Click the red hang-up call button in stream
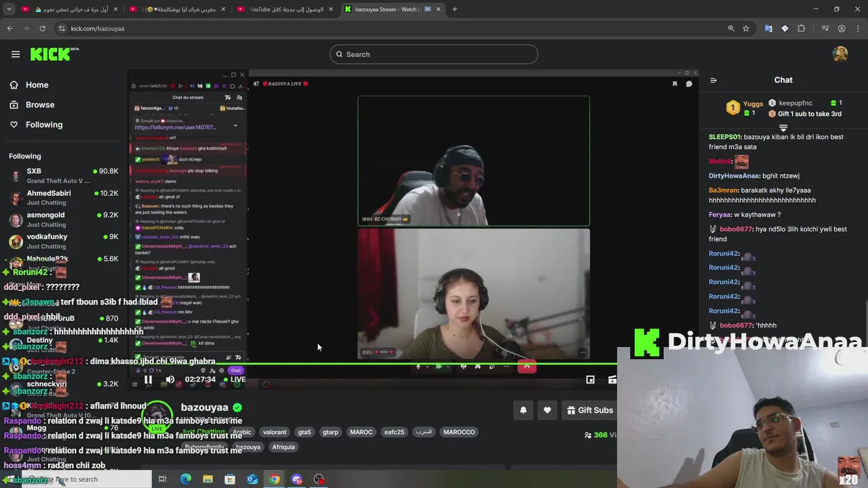 [x=527, y=367]
